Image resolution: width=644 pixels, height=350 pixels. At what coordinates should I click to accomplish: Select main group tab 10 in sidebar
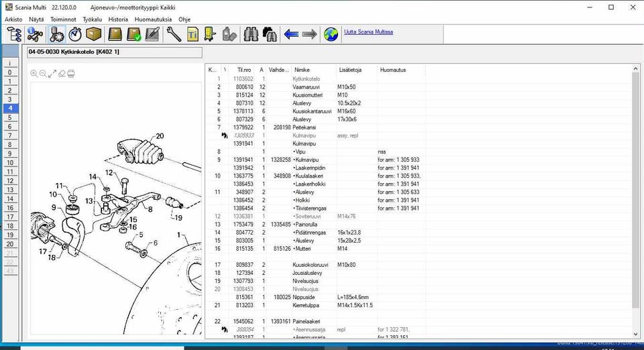click(10, 162)
